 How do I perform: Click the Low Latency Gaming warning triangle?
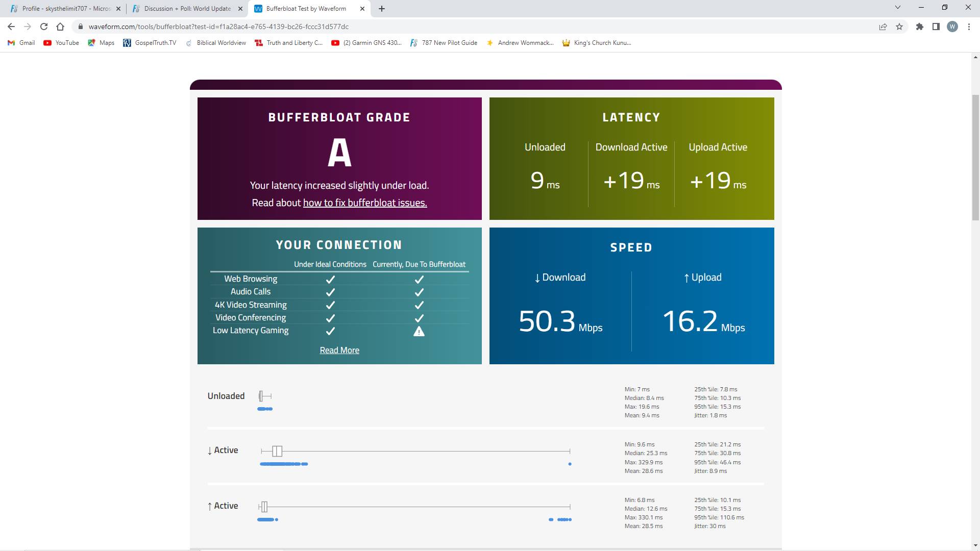(x=419, y=332)
